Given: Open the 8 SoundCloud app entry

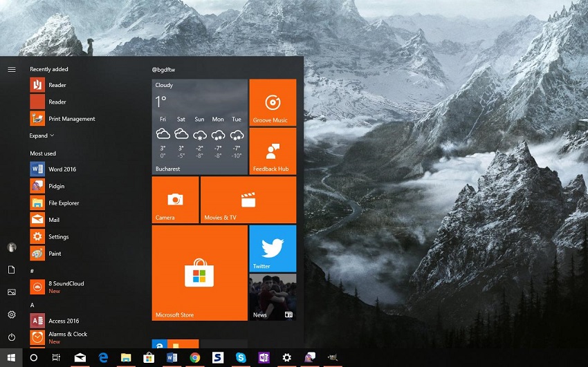Looking at the screenshot, I should point(66,283).
